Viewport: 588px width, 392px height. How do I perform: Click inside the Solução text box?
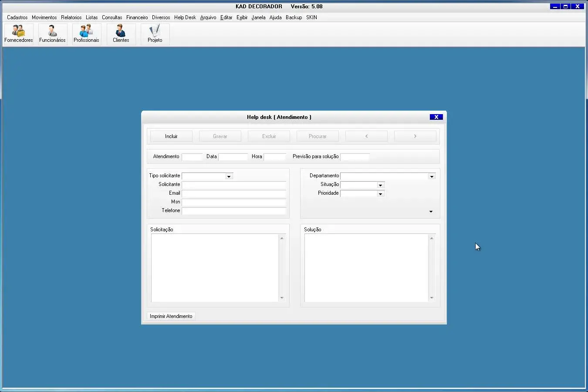coord(366,268)
